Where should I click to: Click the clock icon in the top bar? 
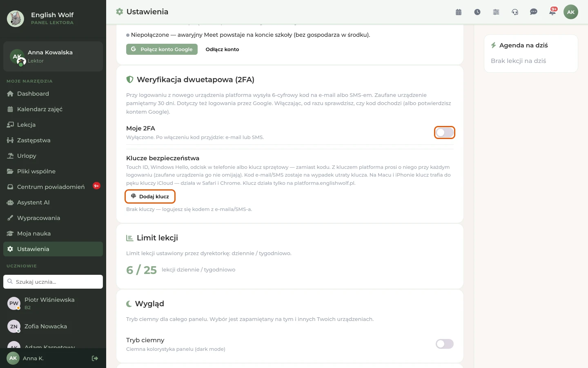coord(477,12)
